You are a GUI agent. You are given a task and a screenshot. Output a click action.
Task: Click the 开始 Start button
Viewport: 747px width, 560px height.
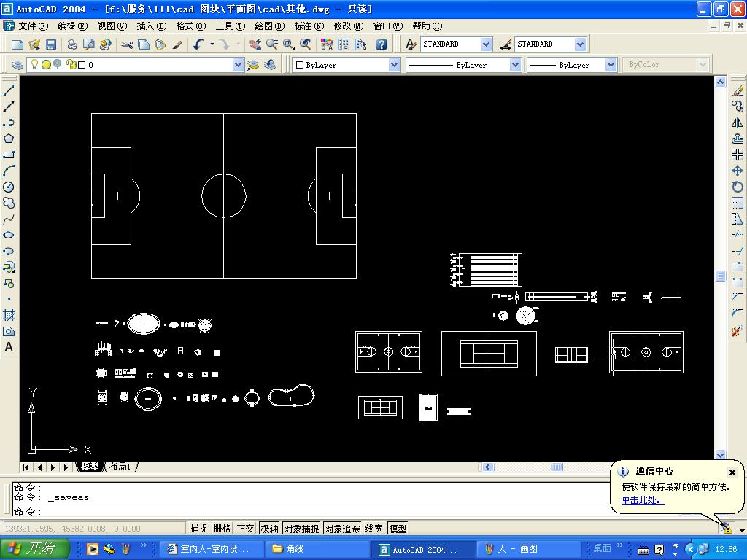point(34,549)
